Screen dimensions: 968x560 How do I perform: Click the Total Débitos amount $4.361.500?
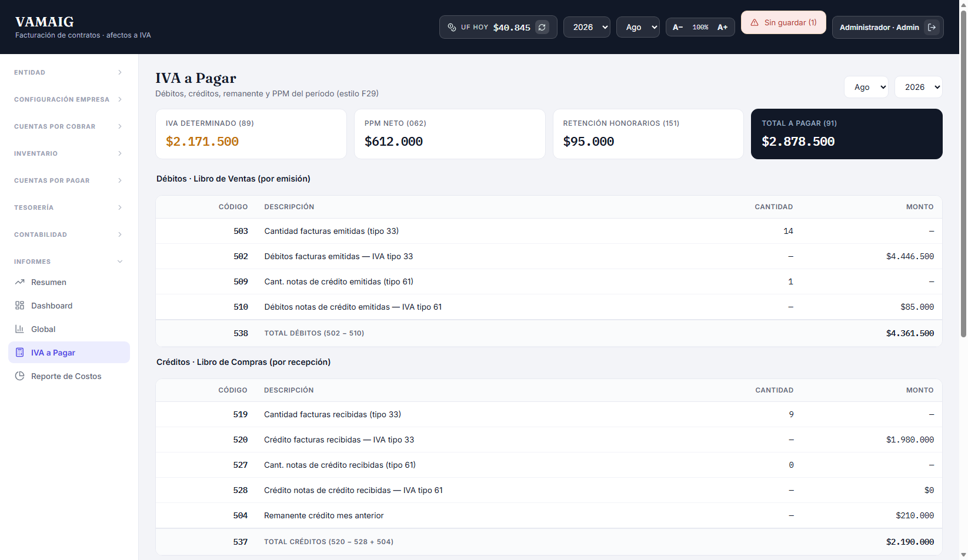tap(910, 333)
